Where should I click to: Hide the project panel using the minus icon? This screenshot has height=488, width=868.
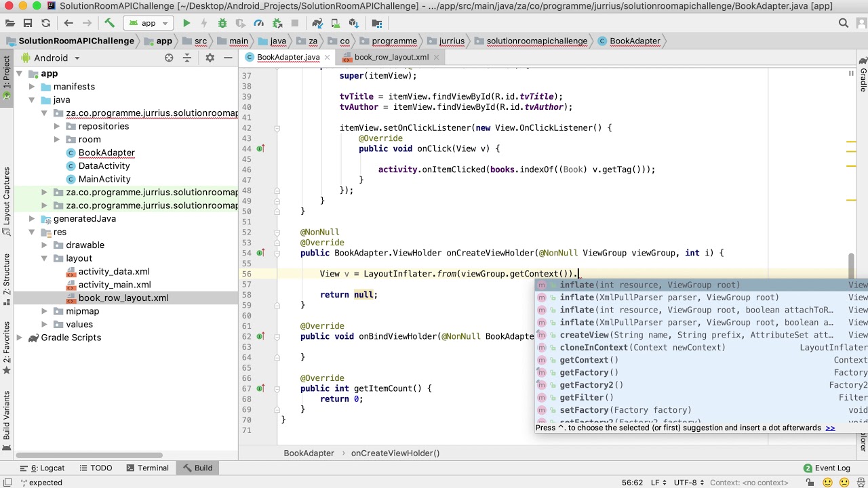click(x=228, y=58)
